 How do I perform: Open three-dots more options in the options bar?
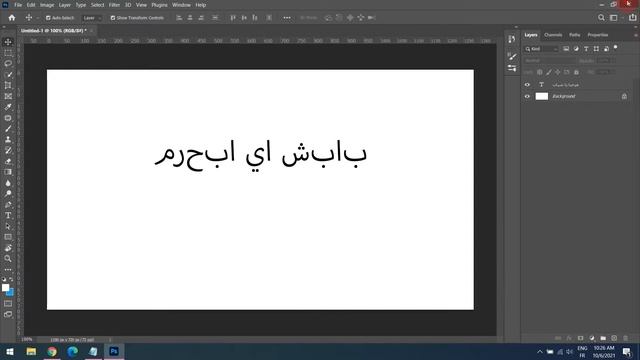[x=287, y=18]
